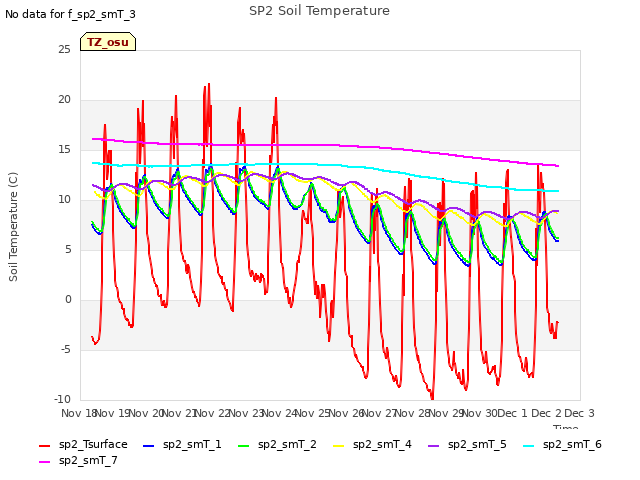
Task: Click blue sp2_smT_1 legend color marker
Action: [149, 446]
